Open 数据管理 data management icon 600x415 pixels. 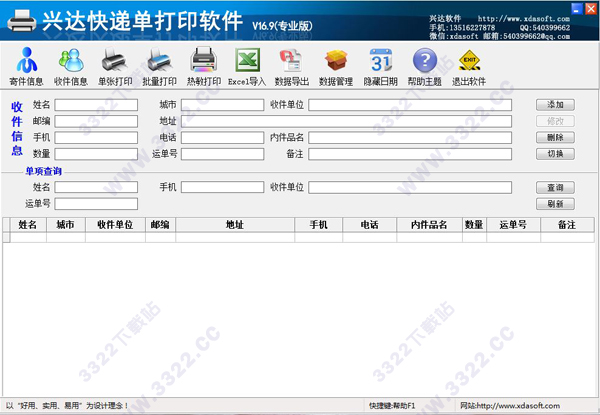336,66
